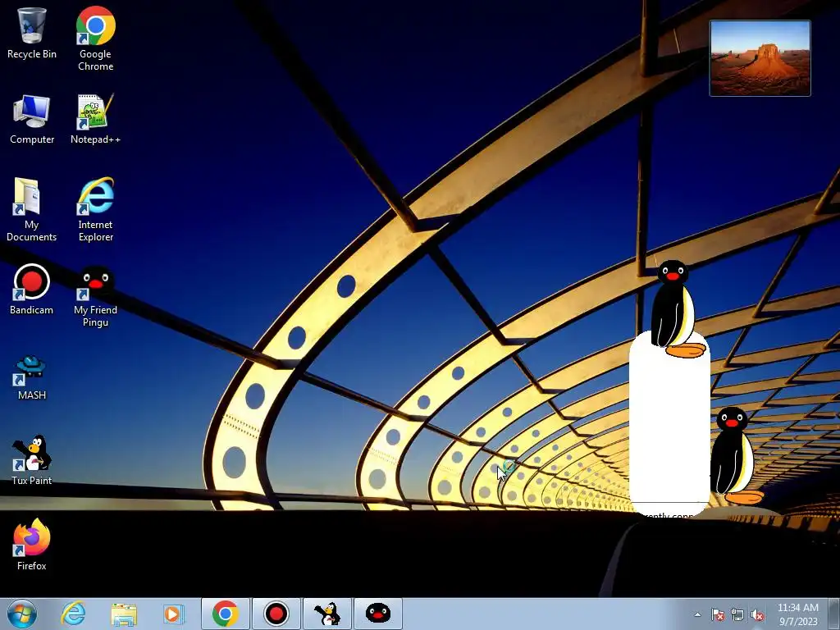Image resolution: width=840 pixels, height=630 pixels.
Task: Launch Google Chrome from the desktop shortcut
Action: 95,39
